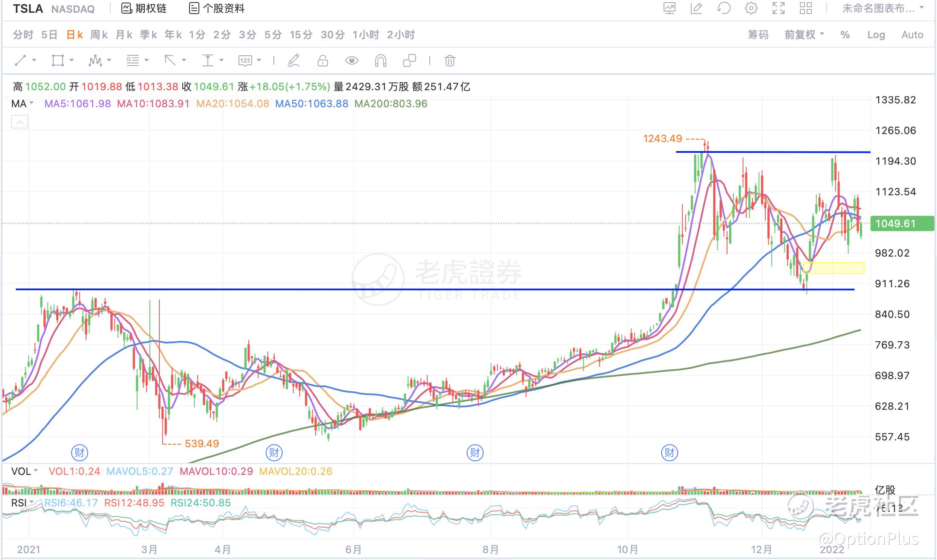This screenshot has width=937, height=560.
Task: Select the text annotation lines tool
Action: click(133, 61)
